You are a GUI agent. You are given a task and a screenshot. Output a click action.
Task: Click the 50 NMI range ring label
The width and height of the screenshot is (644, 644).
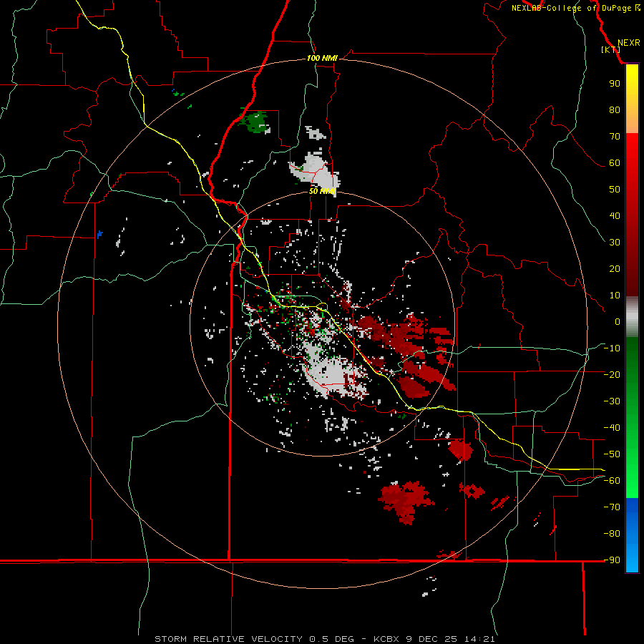point(322,191)
